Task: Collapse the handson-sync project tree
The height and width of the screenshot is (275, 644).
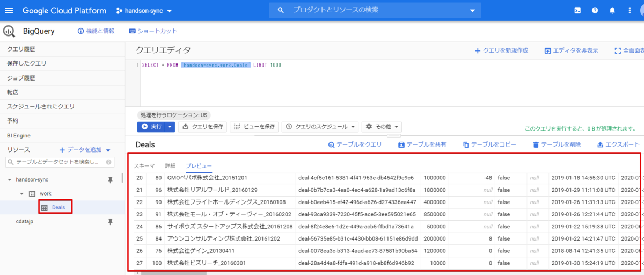Action: (x=10, y=179)
